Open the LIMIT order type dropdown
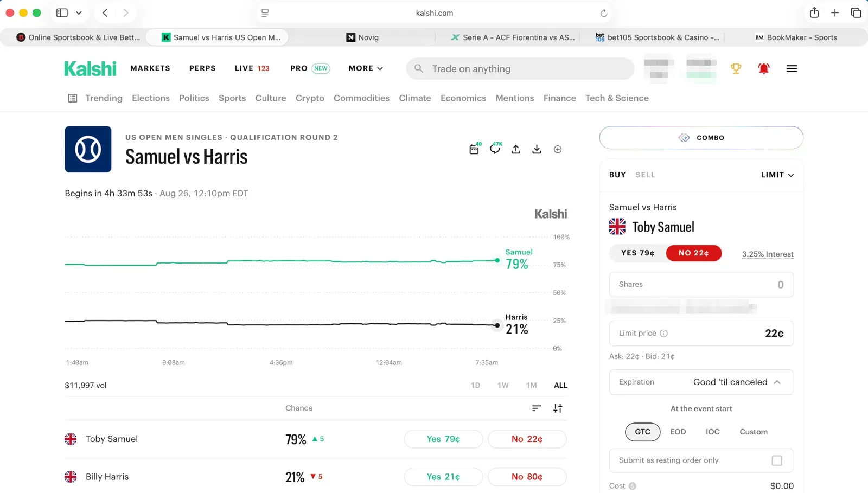This screenshot has height=493, width=868. 777,175
